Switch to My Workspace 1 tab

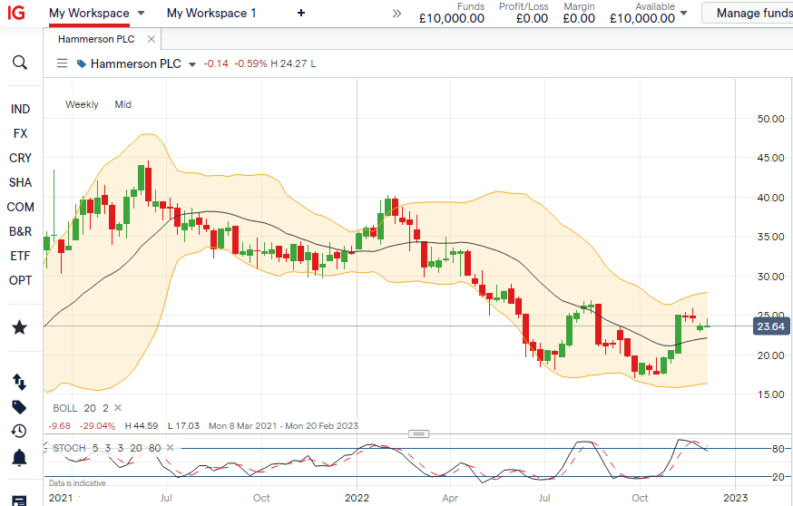pyautogui.click(x=211, y=13)
